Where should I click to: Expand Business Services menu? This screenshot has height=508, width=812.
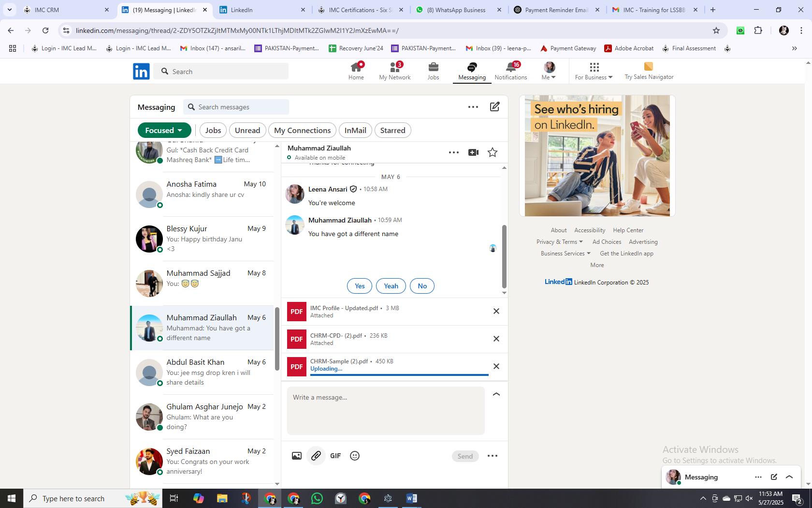click(565, 254)
